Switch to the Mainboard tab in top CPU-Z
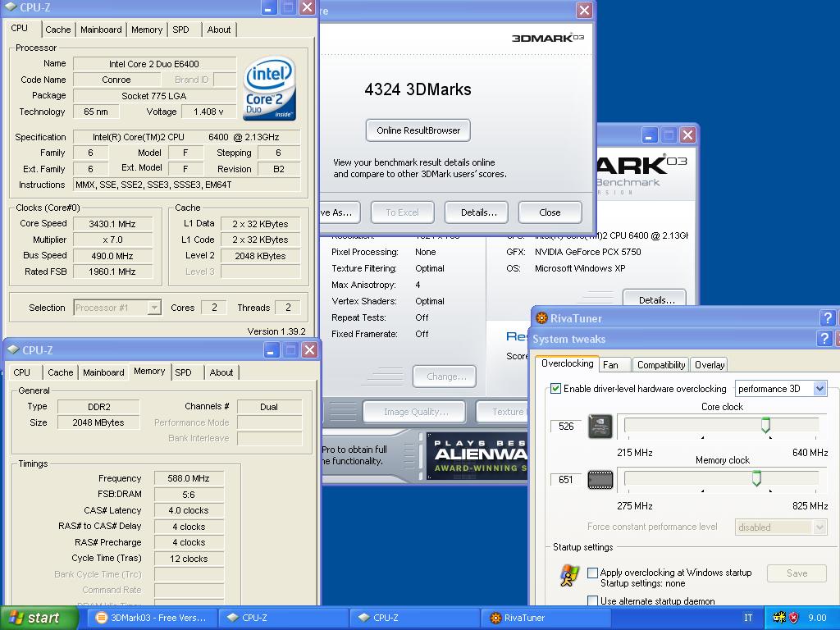This screenshot has height=630, width=840. pos(101,30)
